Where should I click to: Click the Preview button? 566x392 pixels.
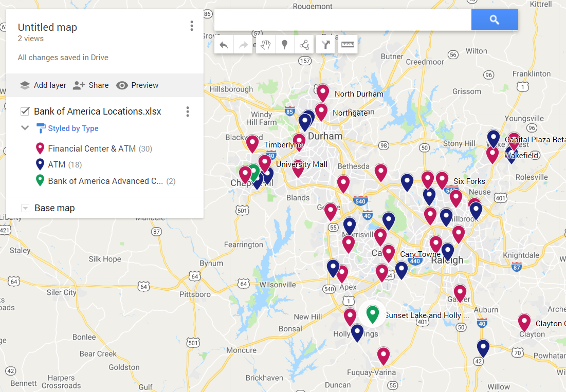(x=138, y=85)
